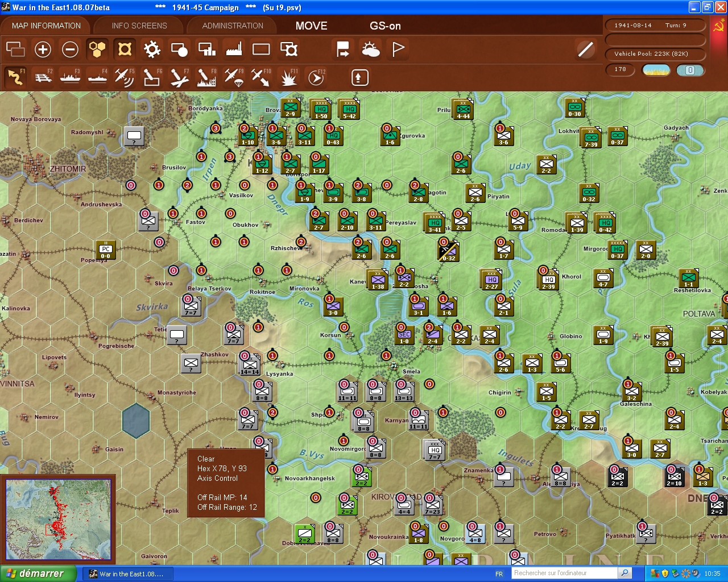Click the 10:35 taskbar clock
This screenshot has width=728, height=582.
pos(712,573)
